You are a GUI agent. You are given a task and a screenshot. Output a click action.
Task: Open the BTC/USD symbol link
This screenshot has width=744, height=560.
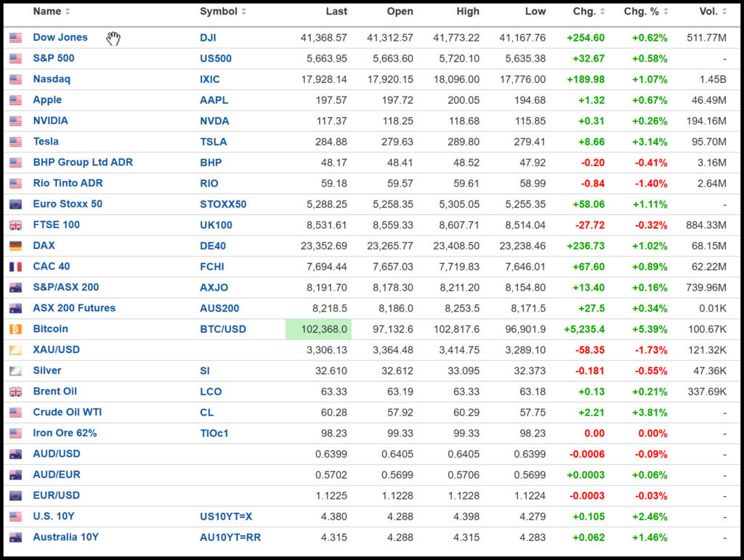[x=222, y=329]
